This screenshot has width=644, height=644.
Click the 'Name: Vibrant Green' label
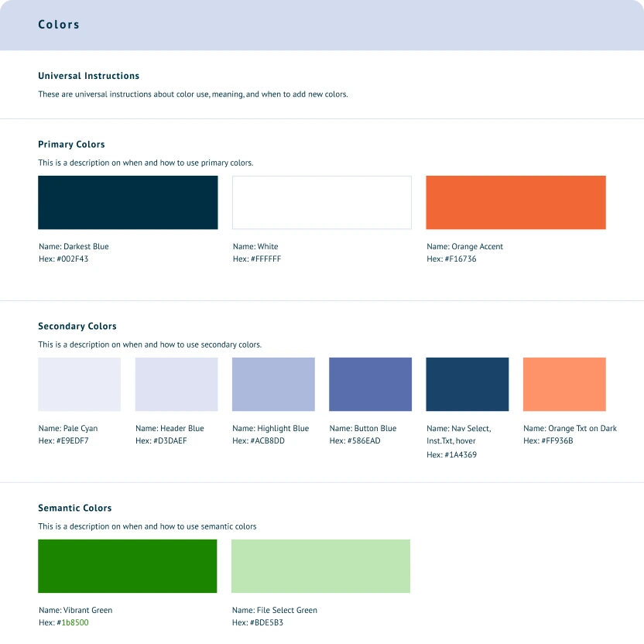coord(76,610)
